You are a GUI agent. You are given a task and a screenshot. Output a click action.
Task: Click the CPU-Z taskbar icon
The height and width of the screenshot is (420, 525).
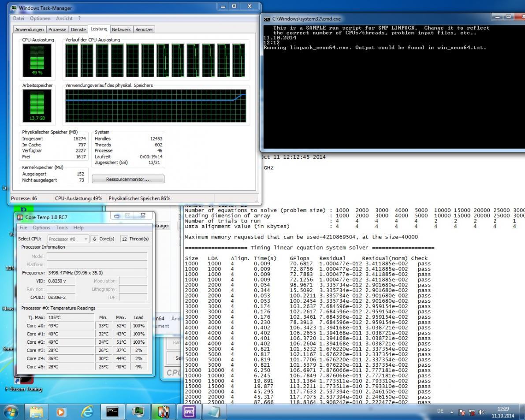point(188,412)
